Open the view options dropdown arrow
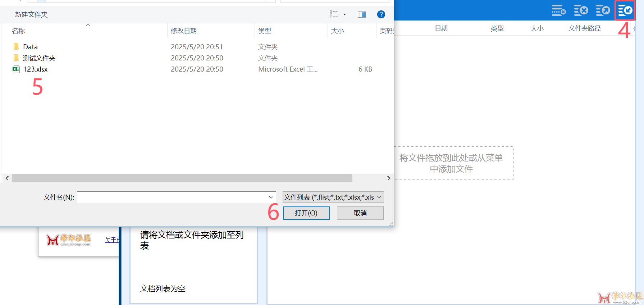The image size is (644, 305). tap(344, 14)
